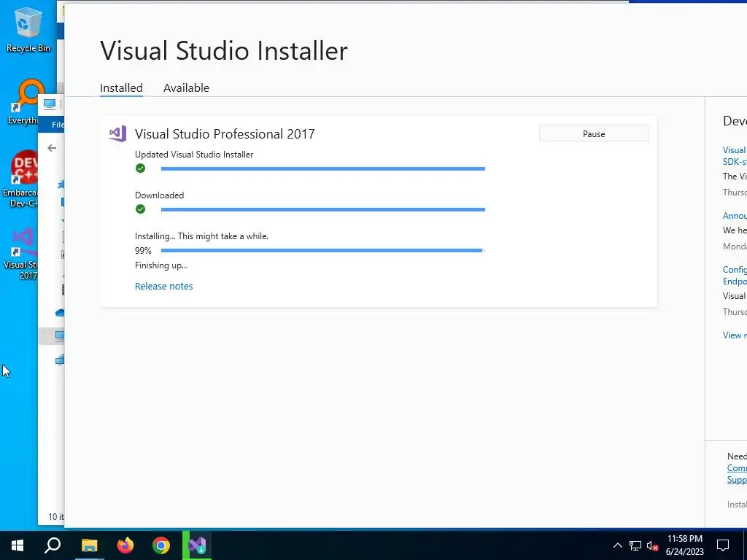The height and width of the screenshot is (560, 747).
Task: Click the green checkmark beside Downloaded
Action: pos(140,209)
